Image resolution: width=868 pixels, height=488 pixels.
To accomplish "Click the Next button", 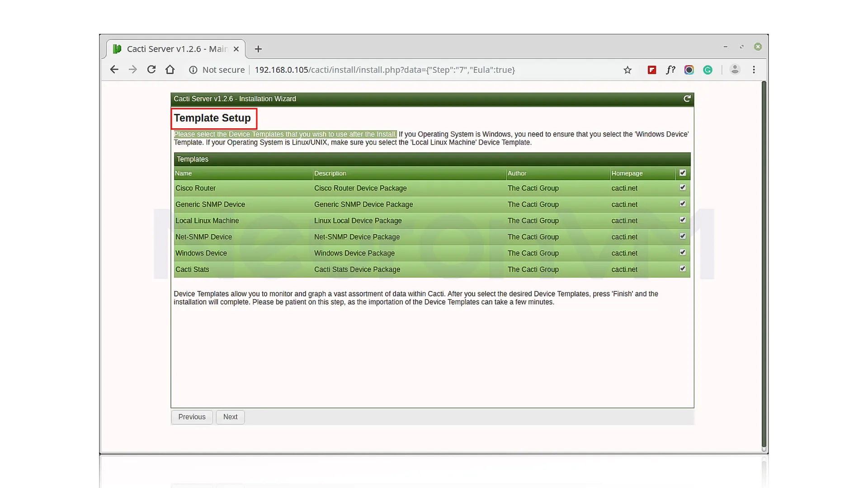I will pos(230,417).
